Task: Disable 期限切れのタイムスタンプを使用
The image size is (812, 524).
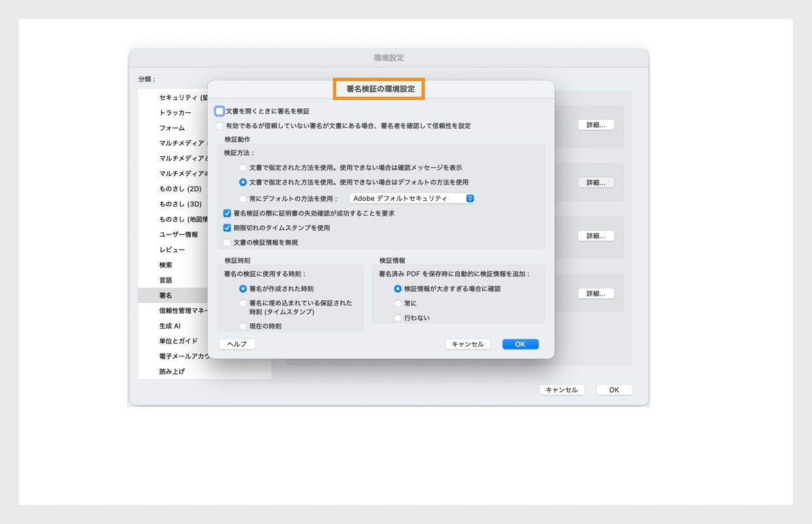Action: (227, 228)
